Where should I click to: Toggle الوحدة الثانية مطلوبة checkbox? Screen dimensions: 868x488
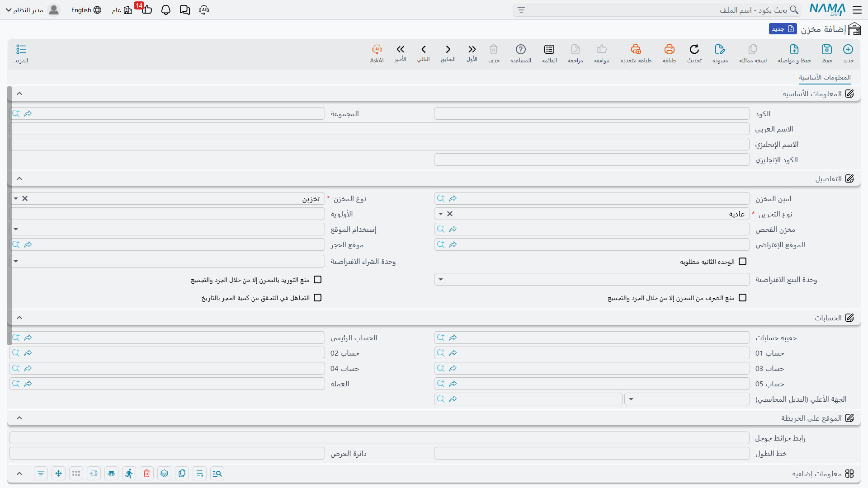click(x=742, y=262)
